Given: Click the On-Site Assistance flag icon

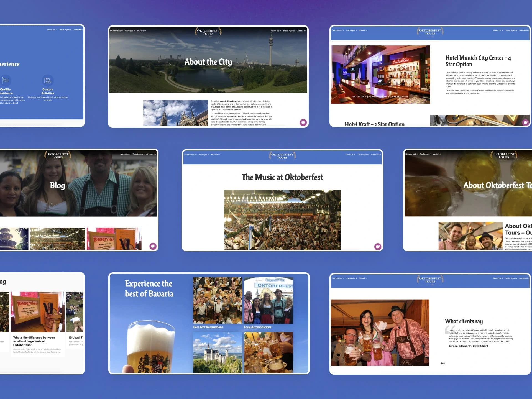Looking at the screenshot, I should click(x=5, y=80).
